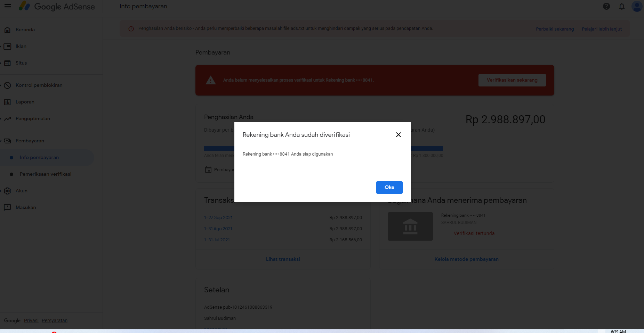Click the taskbar clock showing 6:39 AM
The width and height of the screenshot is (644, 333).
618,331
